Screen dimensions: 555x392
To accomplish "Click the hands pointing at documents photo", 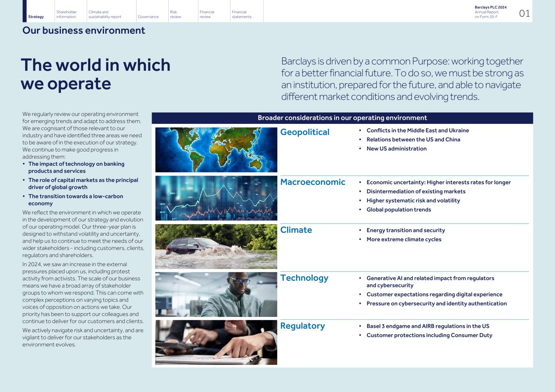I will [216, 342].
